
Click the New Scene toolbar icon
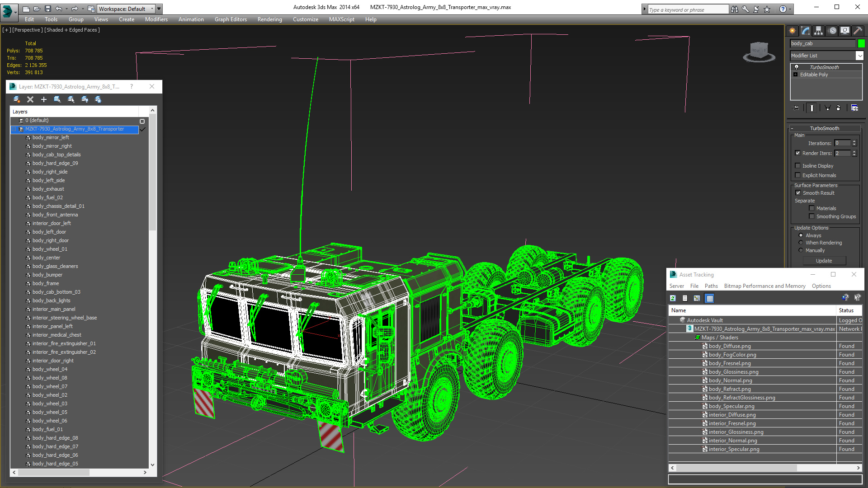(26, 9)
